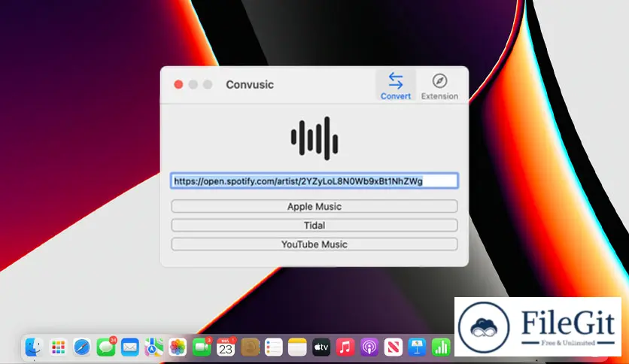Open Notes app in the Dock

(x=297, y=347)
